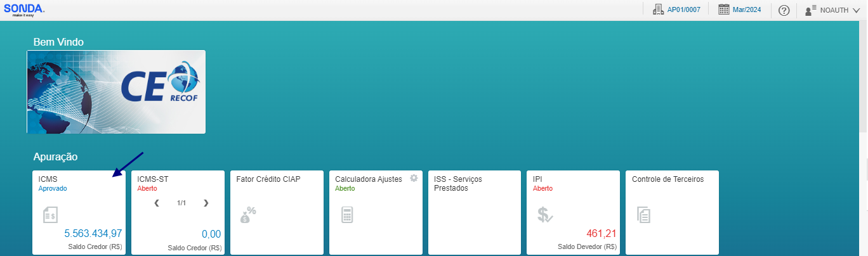Click the Apuração section heading
This screenshot has height=256, width=868.
pos(55,157)
